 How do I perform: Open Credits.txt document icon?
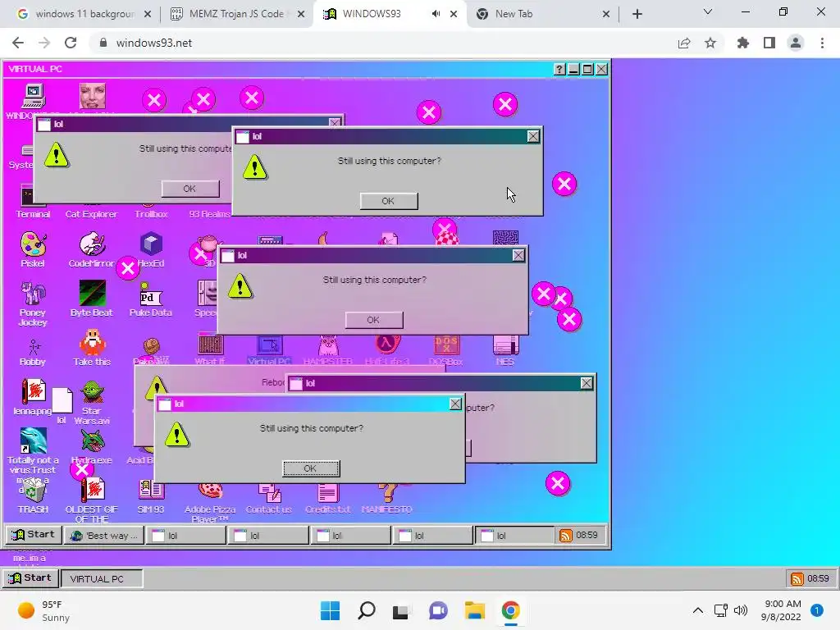point(327,498)
